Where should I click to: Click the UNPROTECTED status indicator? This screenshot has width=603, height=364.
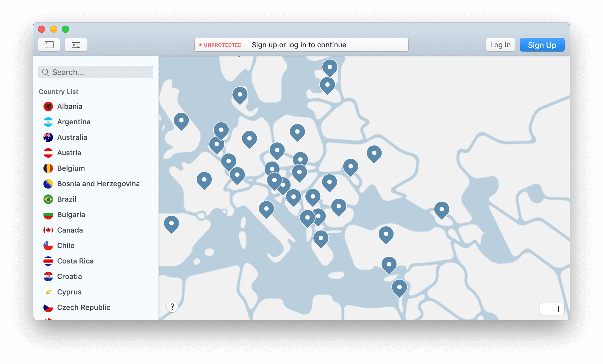(221, 45)
